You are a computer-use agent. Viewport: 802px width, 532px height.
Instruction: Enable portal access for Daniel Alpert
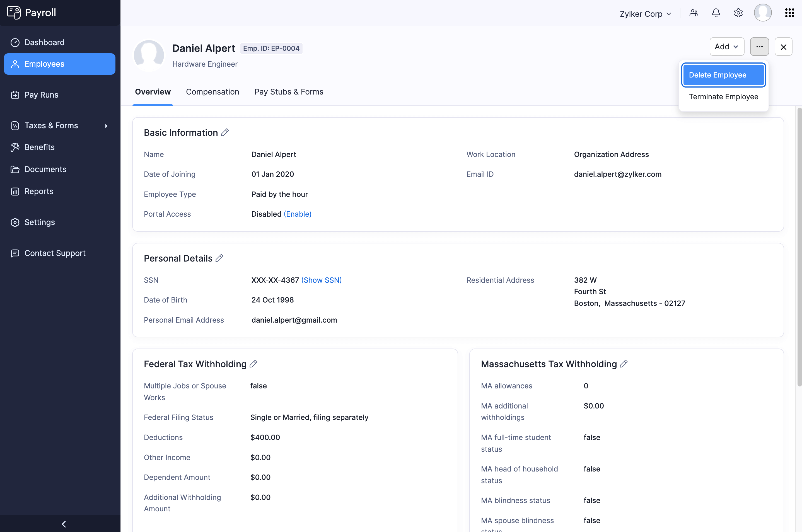point(297,214)
